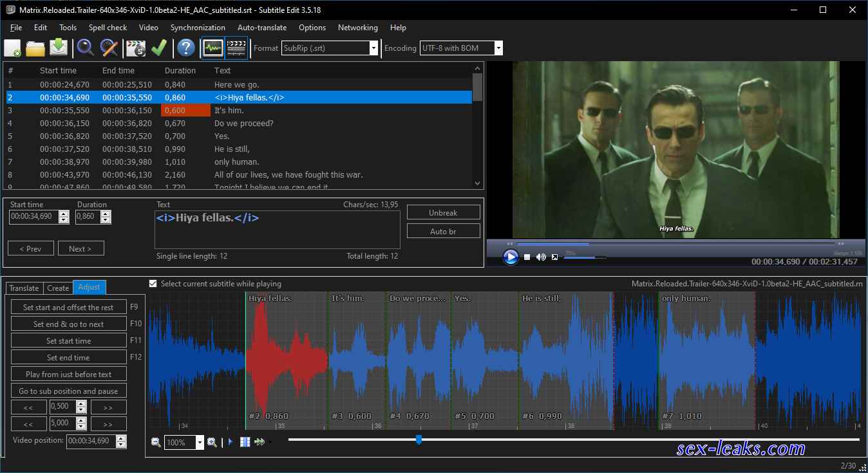Click the '< Prev' button
This screenshot has height=473, width=868.
30,248
